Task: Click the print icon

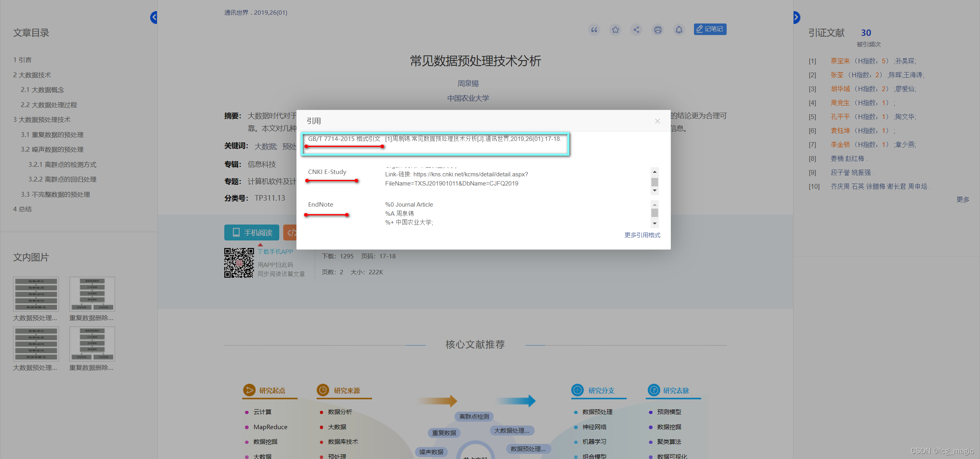Action: (x=658, y=30)
